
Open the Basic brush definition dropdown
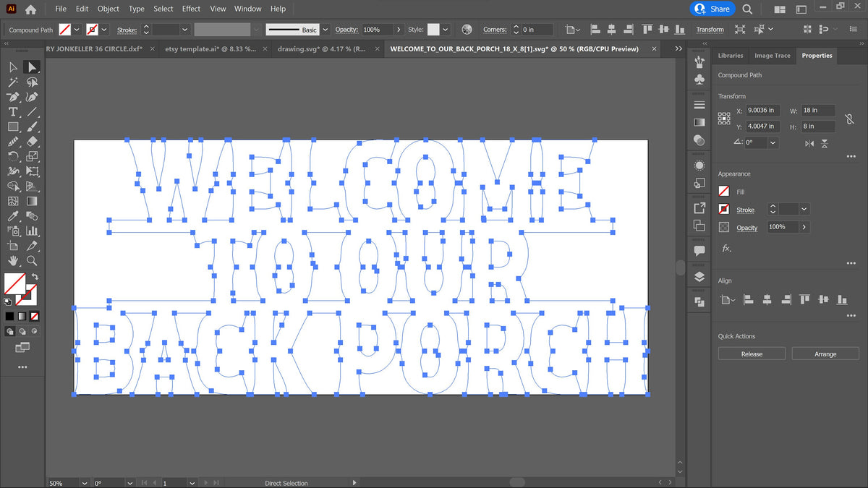click(x=325, y=30)
